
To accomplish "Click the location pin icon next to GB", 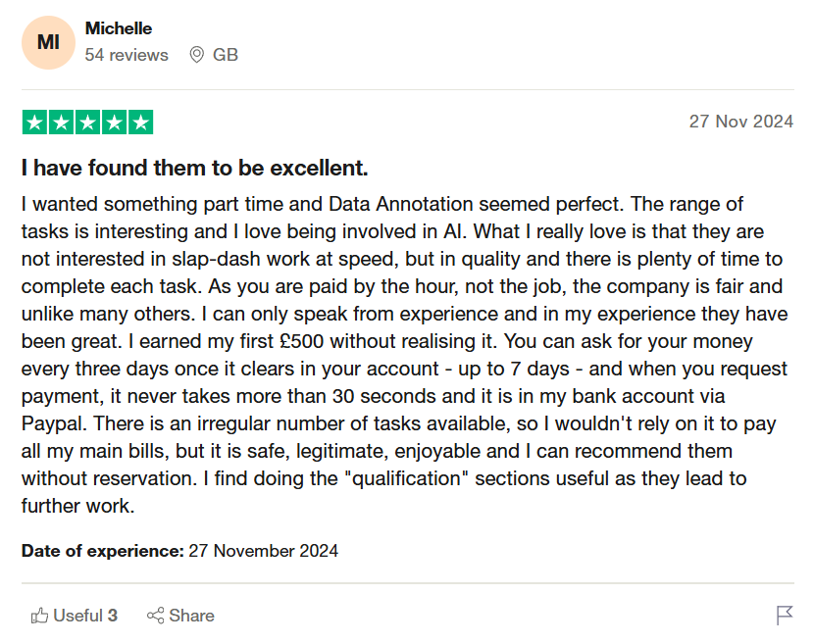I will point(198,55).
